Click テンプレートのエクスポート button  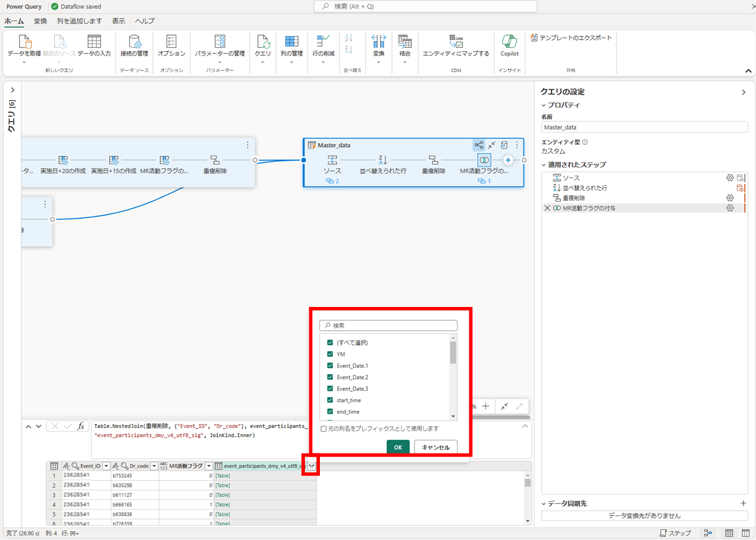point(571,38)
